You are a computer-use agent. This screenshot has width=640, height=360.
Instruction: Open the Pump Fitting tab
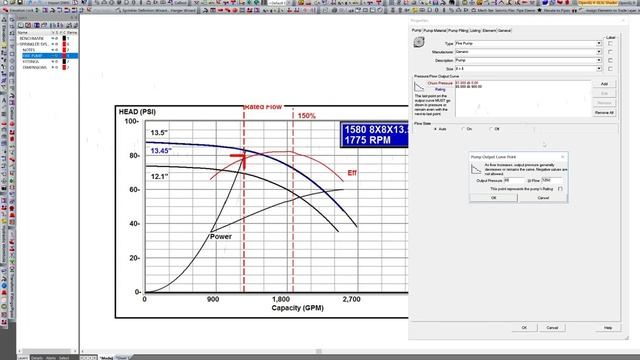coord(458,30)
